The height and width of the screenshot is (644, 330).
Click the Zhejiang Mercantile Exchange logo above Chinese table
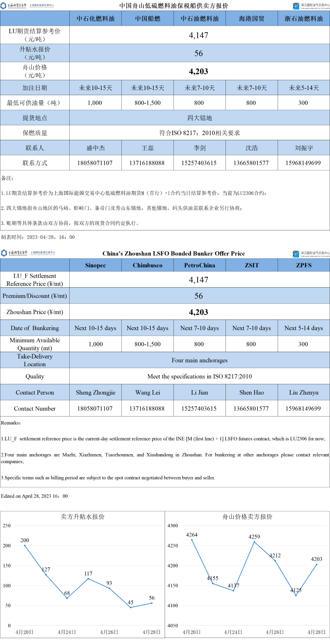click(311, 6)
